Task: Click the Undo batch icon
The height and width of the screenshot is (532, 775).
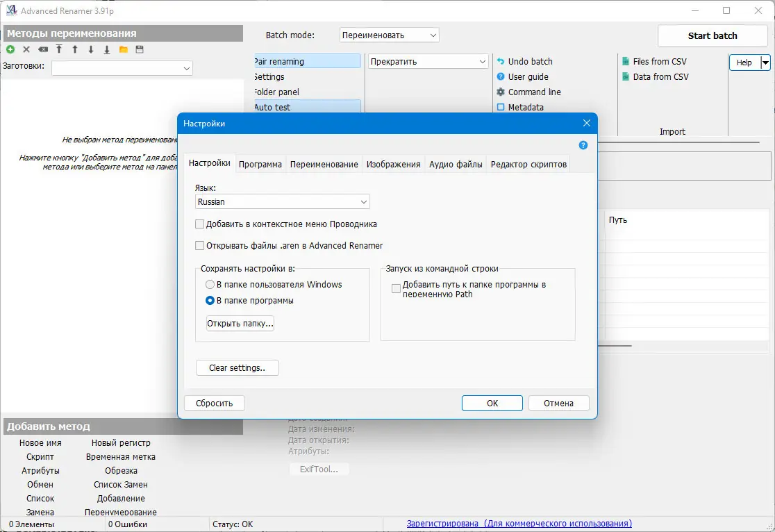Action: (x=501, y=61)
